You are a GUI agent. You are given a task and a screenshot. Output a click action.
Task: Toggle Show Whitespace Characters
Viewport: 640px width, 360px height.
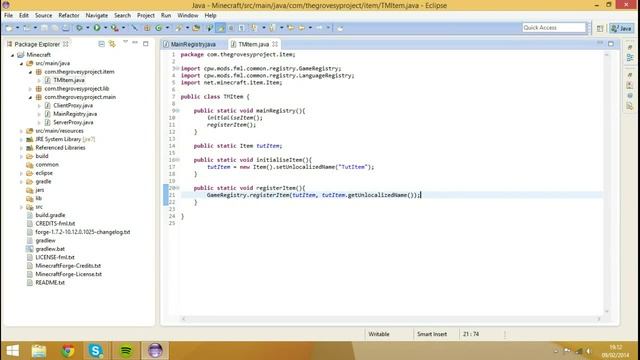(241, 28)
